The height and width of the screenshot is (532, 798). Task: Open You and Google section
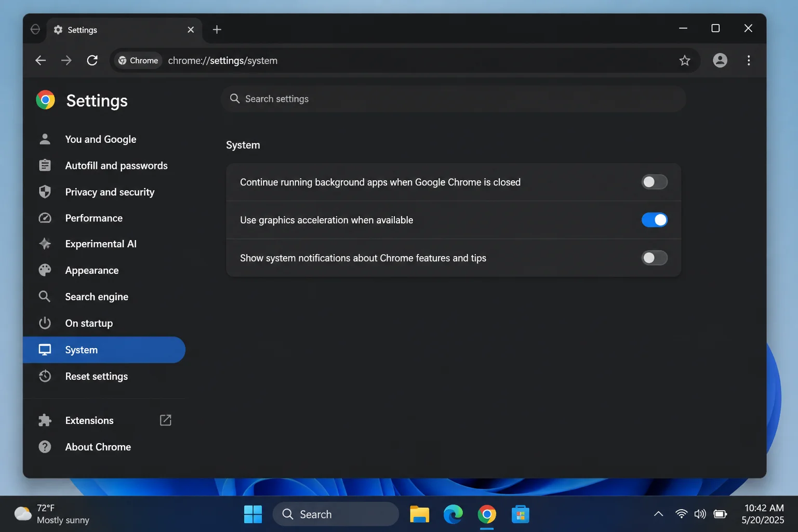coord(104,139)
